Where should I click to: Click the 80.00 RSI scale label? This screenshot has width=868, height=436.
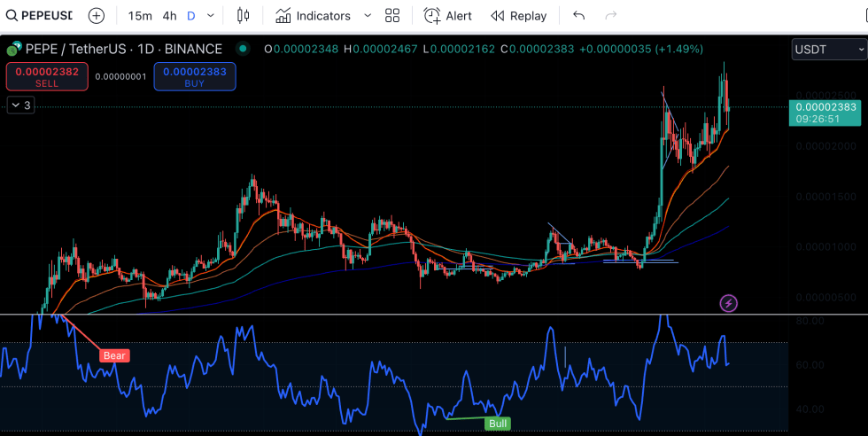pos(809,321)
